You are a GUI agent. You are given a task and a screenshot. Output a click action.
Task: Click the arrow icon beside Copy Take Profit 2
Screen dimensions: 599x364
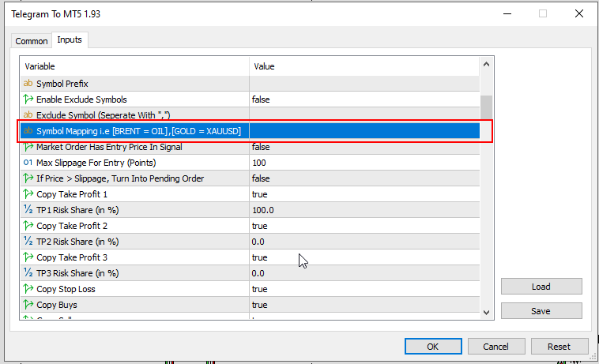click(28, 226)
